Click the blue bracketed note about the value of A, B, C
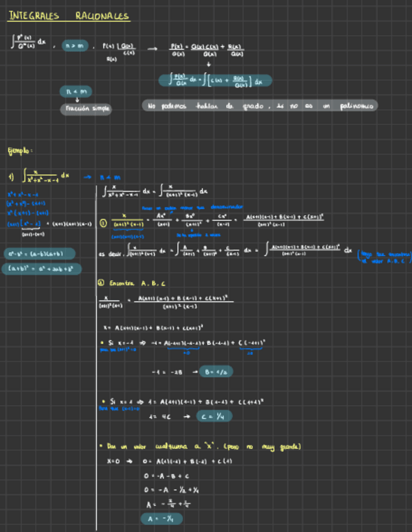Screen dimensions: 412x532 pyautogui.click(x=384, y=257)
